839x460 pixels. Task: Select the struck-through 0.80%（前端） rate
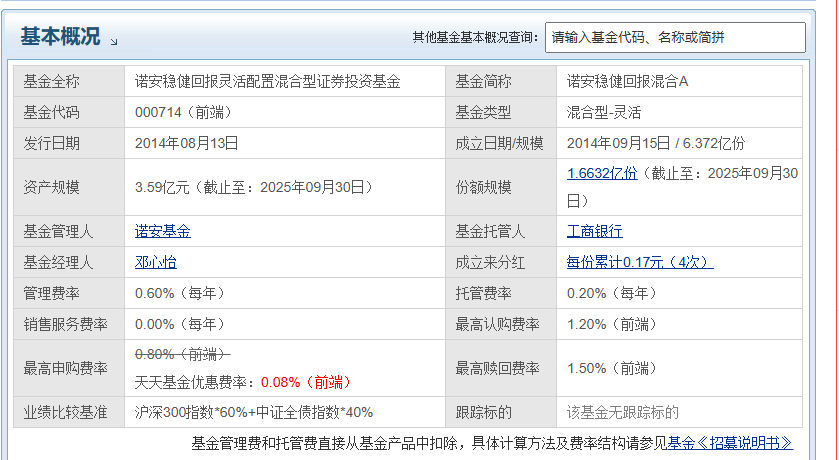(182, 354)
